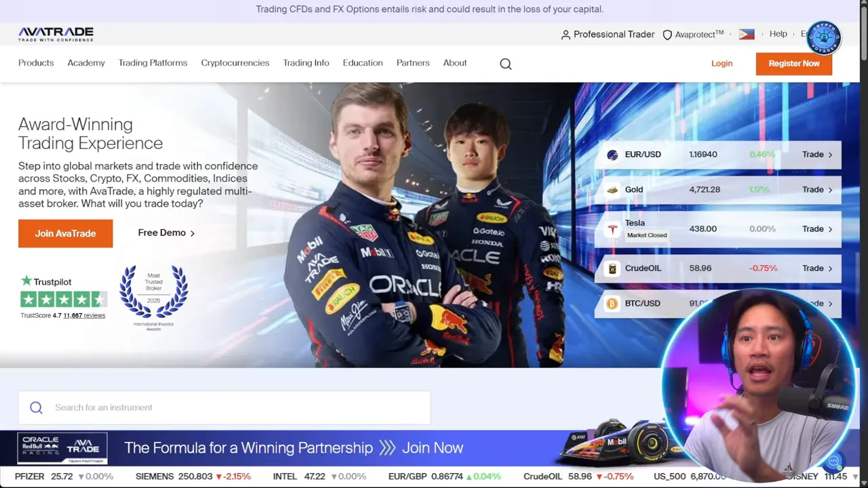Open the Partners menu
The image size is (868, 488).
pos(413,63)
